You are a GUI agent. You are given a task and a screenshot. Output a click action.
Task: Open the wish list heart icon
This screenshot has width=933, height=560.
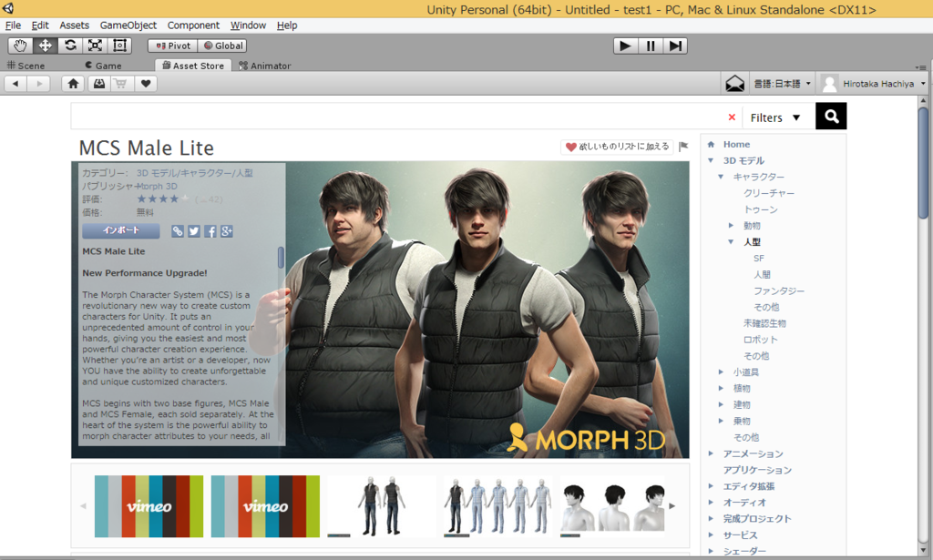coord(146,84)
